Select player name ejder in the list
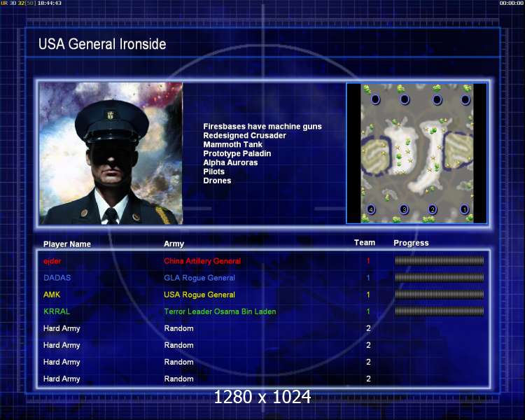This screenshot has height=420, width=525. click(53, 261)
